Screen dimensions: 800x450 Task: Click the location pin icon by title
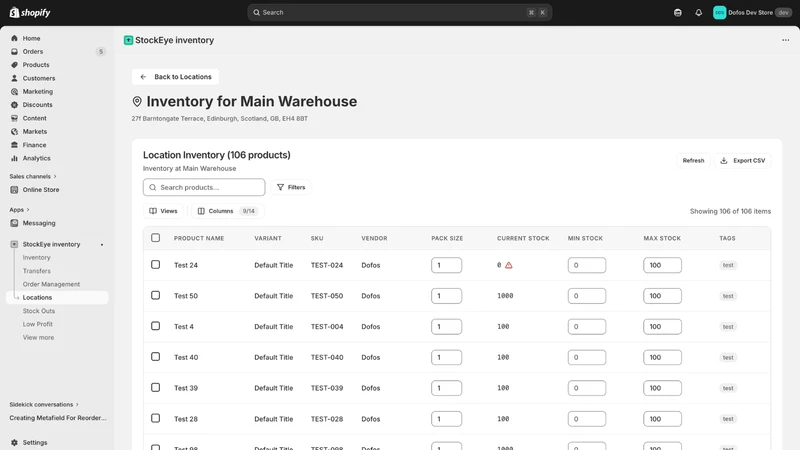pyautogui.click(x=137, y=102)
